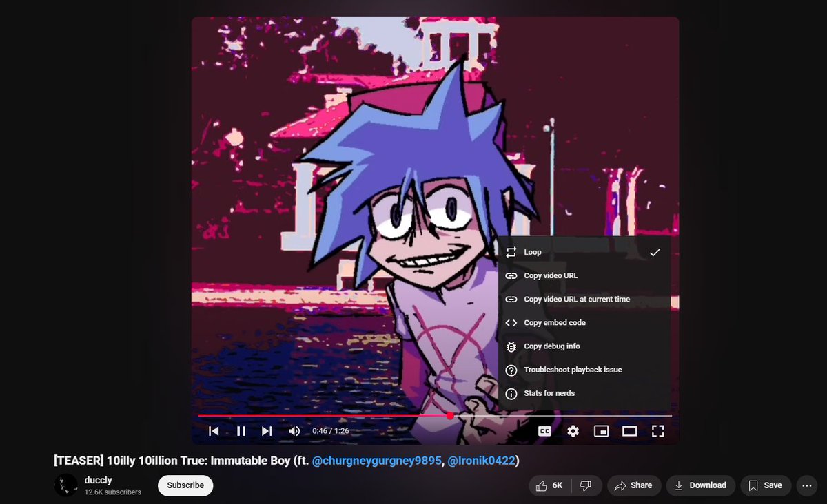Share this video

coord(633,485)
